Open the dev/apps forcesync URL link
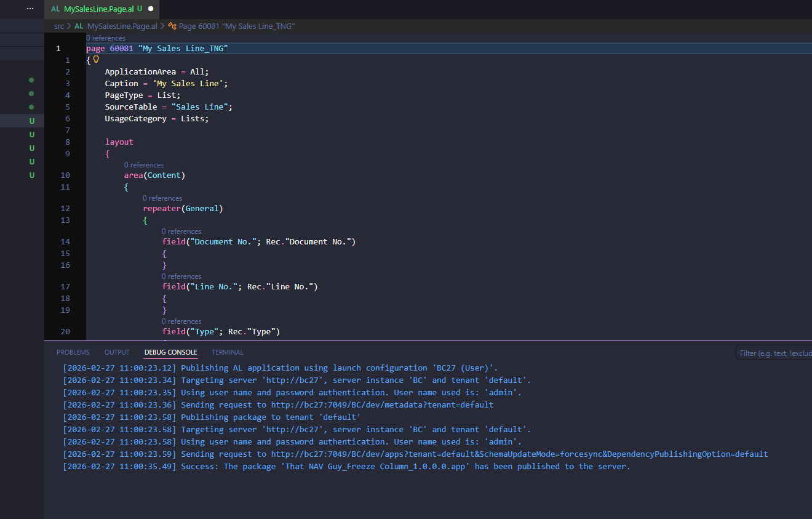 coord(519,454)
